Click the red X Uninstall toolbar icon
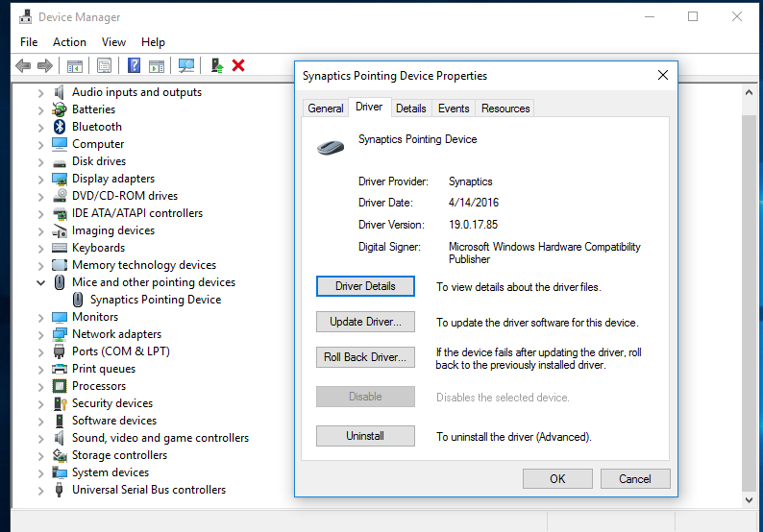Viewport: 763px width, 532px height. pos(238,65)
